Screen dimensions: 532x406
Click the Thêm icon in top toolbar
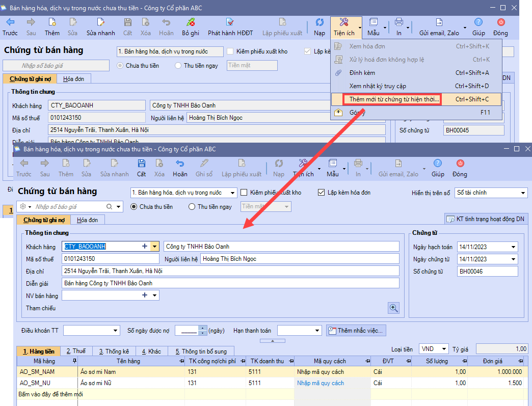52,22
